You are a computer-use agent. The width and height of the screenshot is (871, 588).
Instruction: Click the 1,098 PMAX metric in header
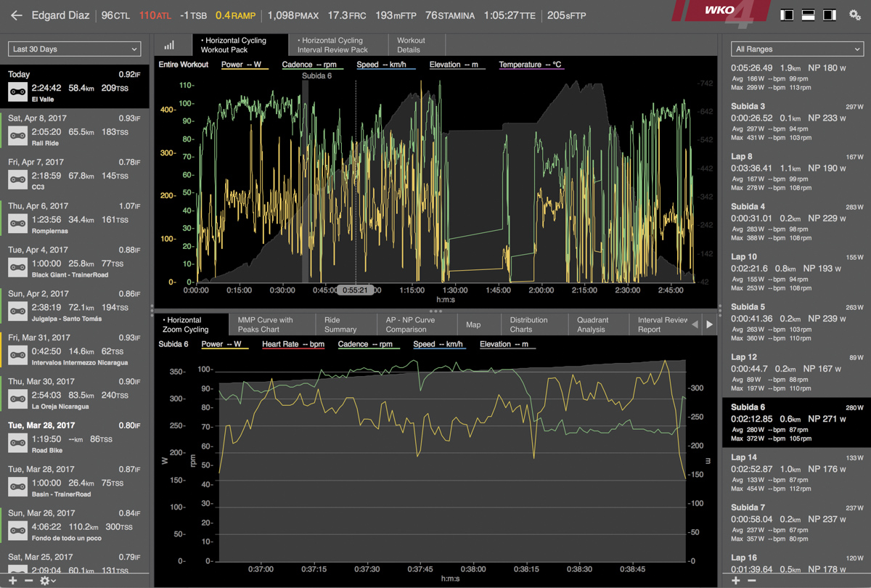tap(293, 15)
